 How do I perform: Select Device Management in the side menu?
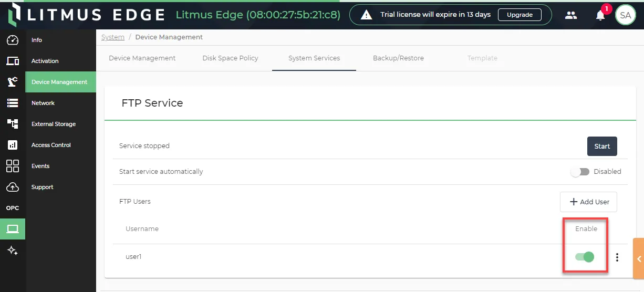(60, 82)
